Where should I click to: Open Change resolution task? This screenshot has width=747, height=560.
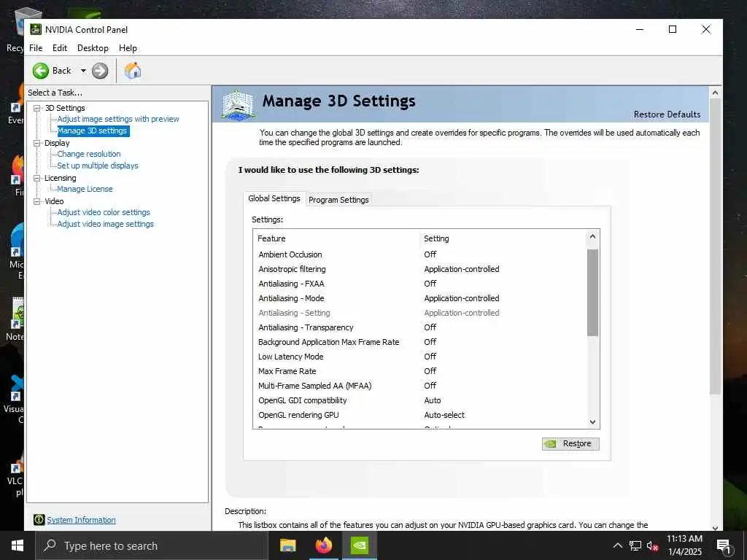(89, 154)
